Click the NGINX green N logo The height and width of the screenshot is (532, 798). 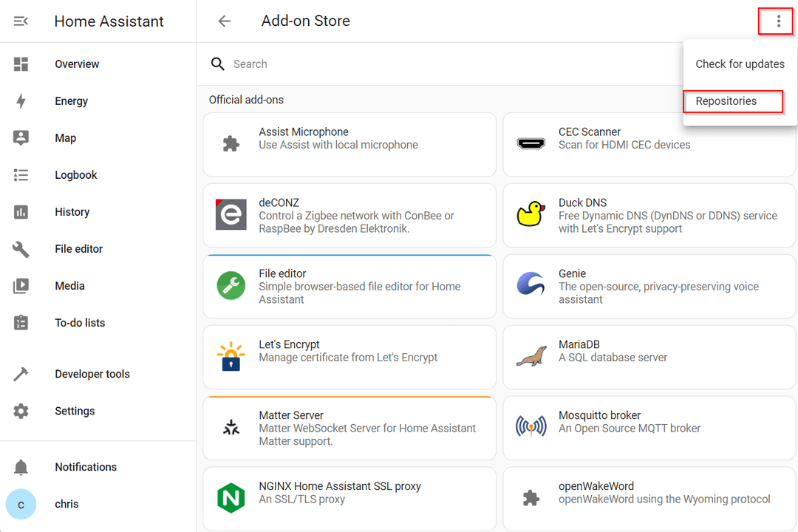(x=231, y=498)
